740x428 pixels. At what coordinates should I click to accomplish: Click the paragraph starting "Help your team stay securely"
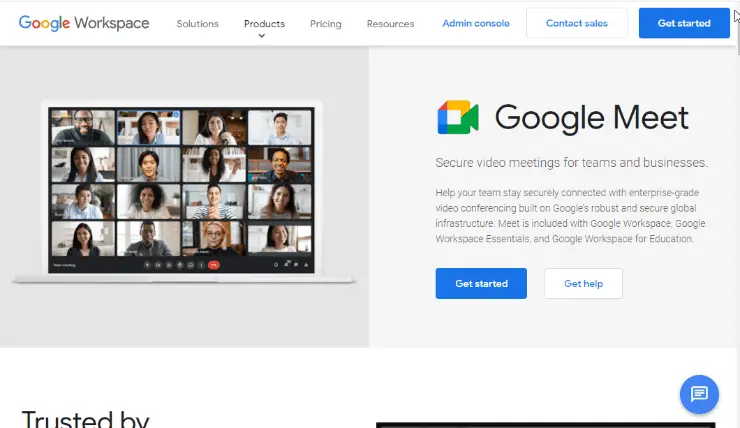pyautogui.click(x=570, y=216)
